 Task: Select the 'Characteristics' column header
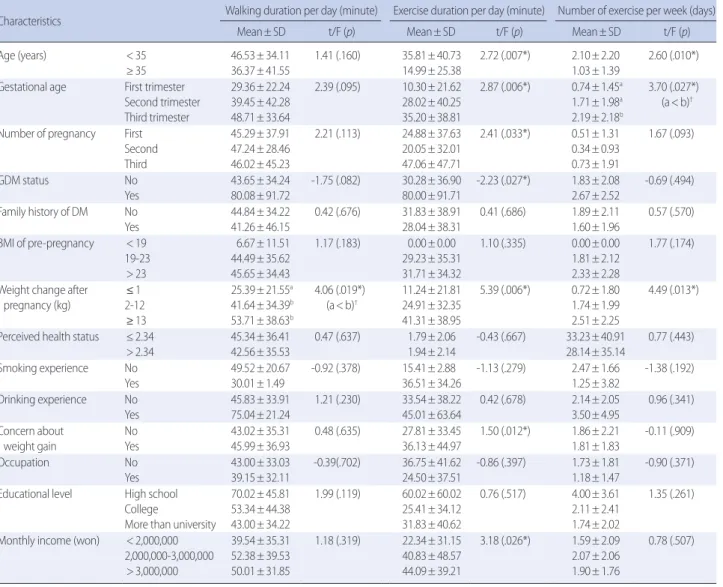click(30, 21)
